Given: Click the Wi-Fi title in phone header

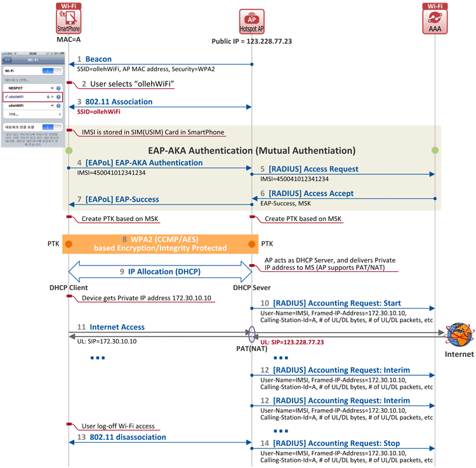Looking at the screenshot, I should pos(33,60).
